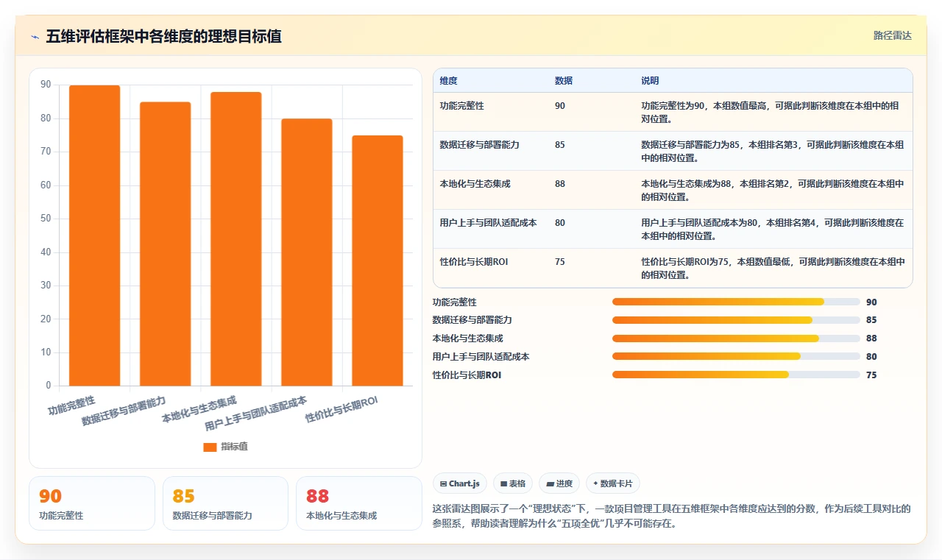This screenshot has width=942, height=560.
Task: Click the description starting 本地化与生态集成为88
Action: [773, 191]
